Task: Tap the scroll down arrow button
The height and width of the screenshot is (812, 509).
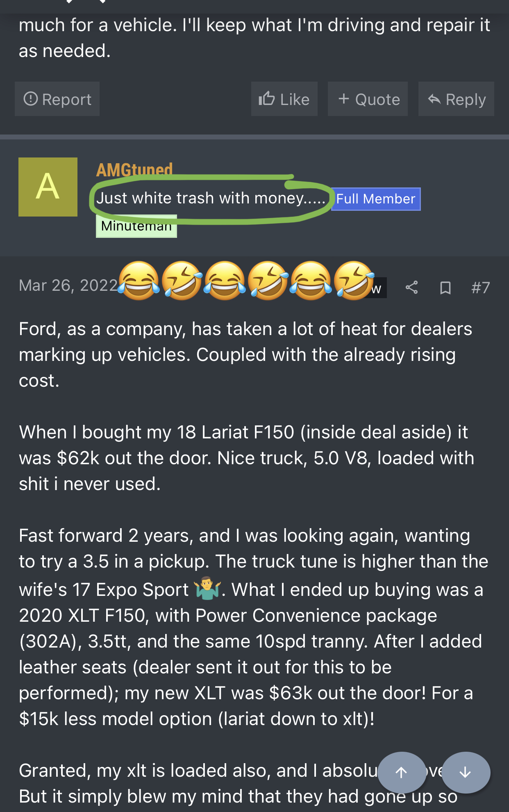Action: (x=466, y=772)
